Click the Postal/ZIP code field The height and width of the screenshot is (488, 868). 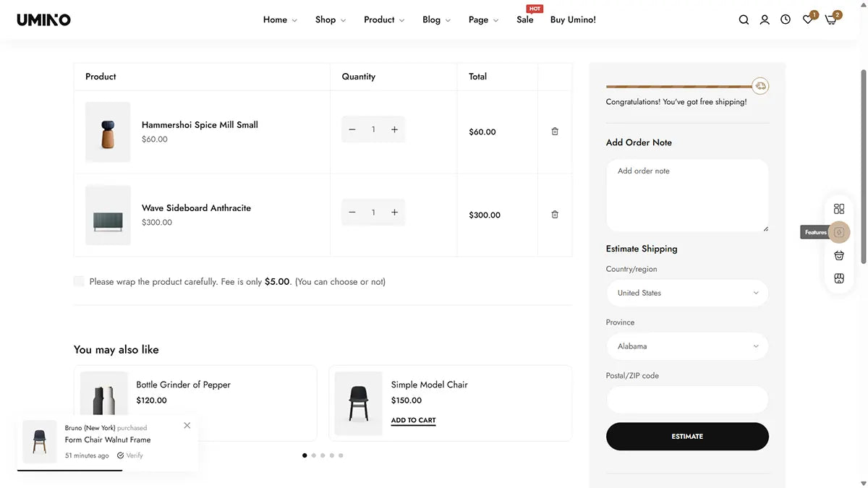click(x=687, y=400)
